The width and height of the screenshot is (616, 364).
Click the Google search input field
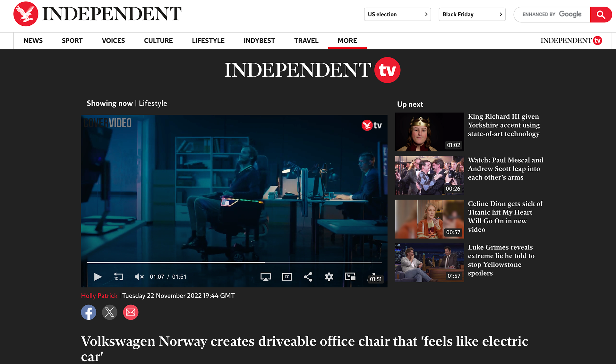tap(552, 14)
